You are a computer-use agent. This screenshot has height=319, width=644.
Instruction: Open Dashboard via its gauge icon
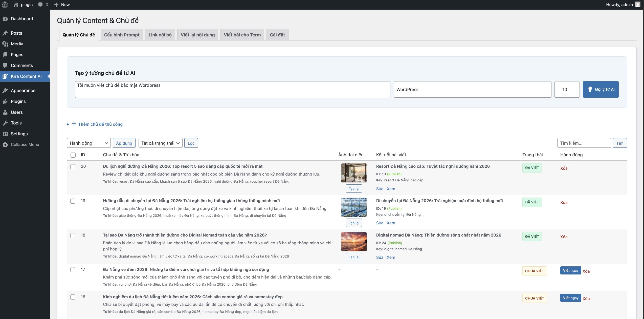coord(5,19)
